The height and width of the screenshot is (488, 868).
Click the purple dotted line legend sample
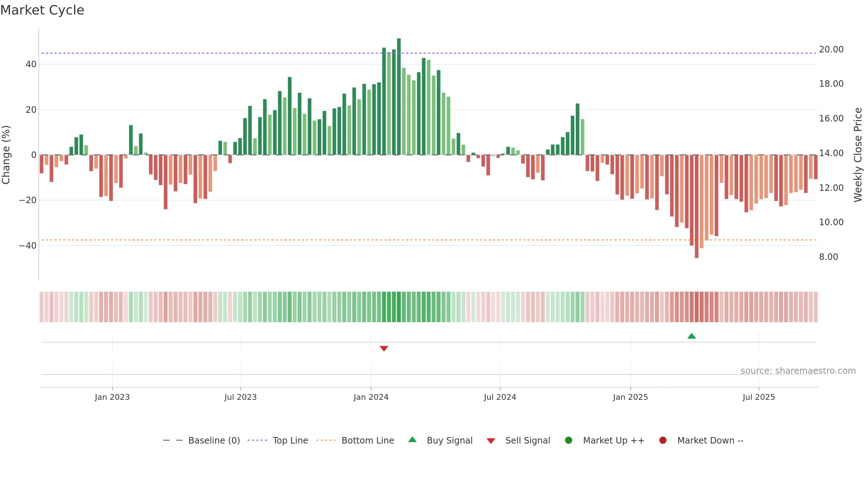pos(257,440)
